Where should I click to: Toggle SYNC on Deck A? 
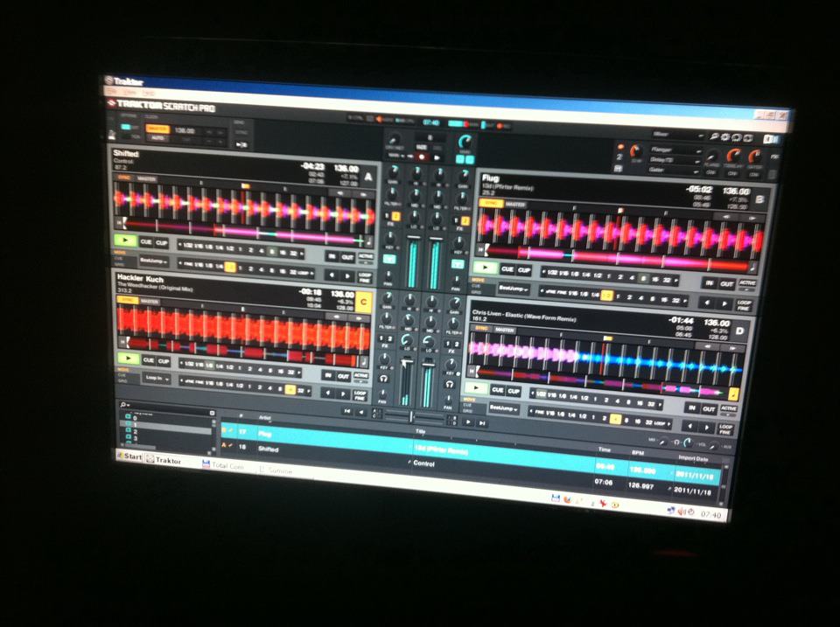pos(123,178)
